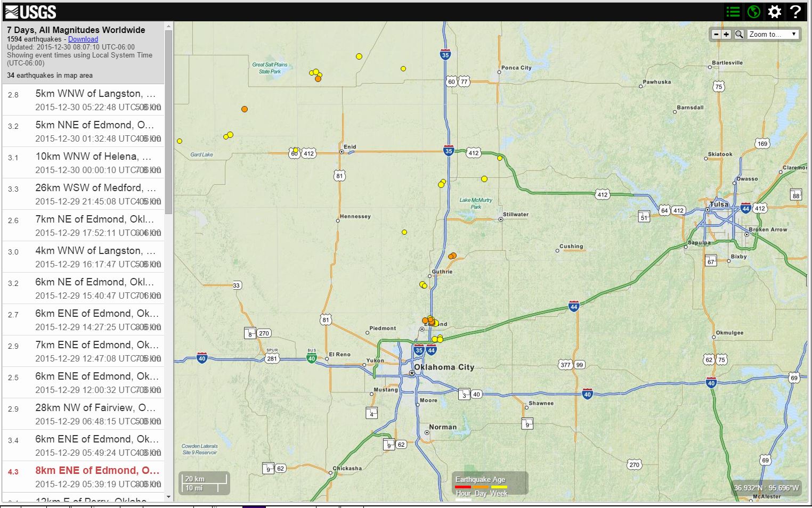Image resolution: width=812 pixels, height=508 pixels.
Task: Toggle the earthquake list panel icon
Action: (733, 12)
